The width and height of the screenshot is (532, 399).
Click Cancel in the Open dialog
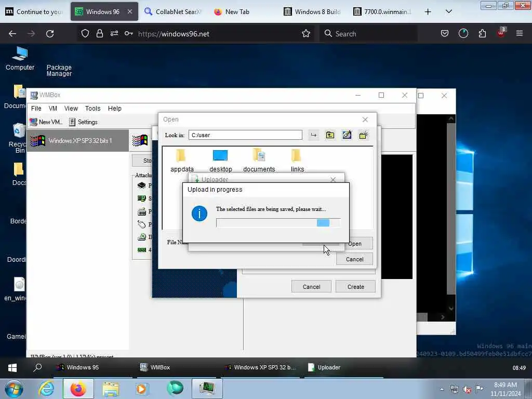tap(354, 259)
